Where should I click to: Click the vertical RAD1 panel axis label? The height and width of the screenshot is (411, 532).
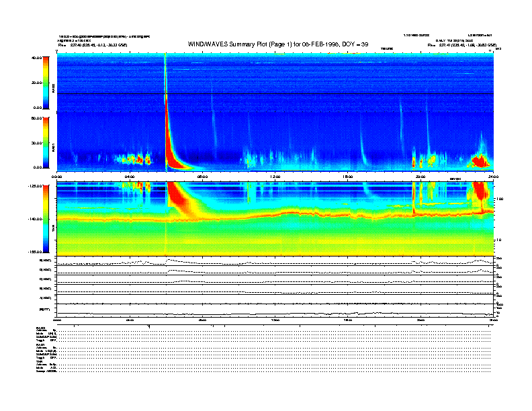[x=53, y=148]
